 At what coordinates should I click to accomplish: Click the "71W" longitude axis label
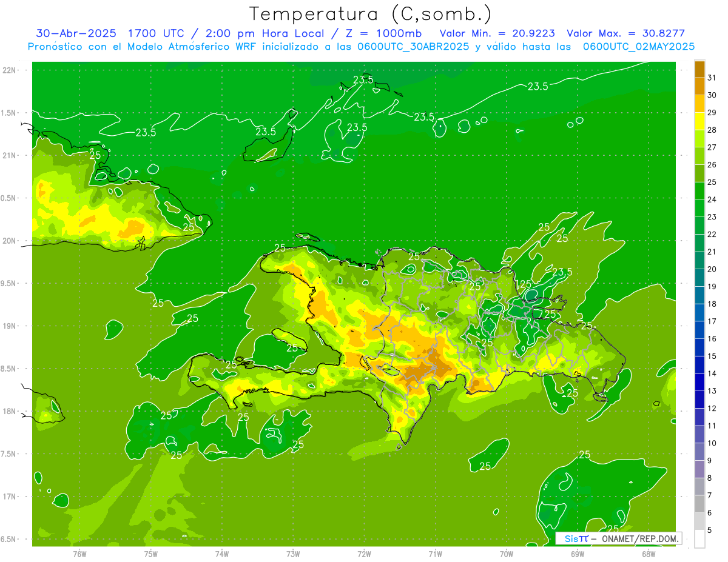(x=435, y=554)
